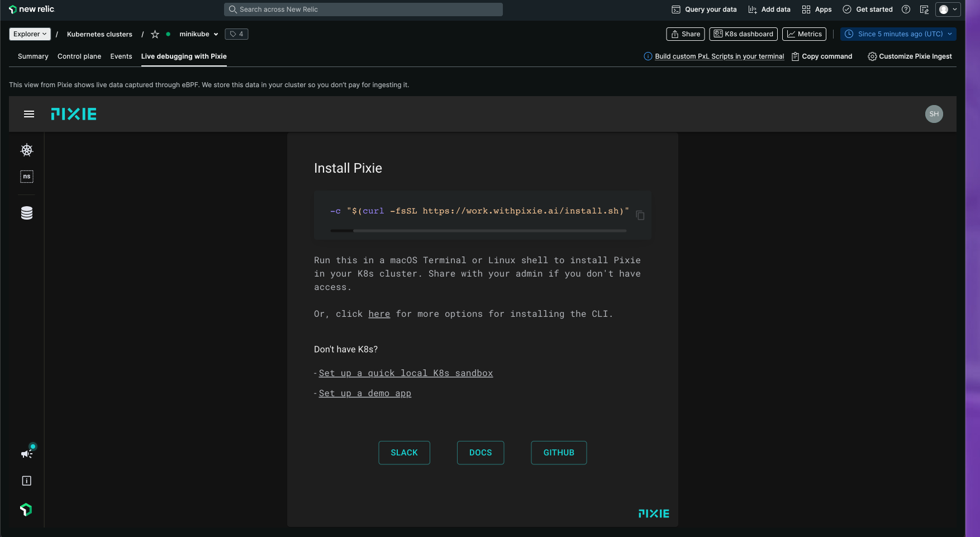Click the install command horizontal scrollbar
The image size is (980, 537).
[x=489, y=230]
